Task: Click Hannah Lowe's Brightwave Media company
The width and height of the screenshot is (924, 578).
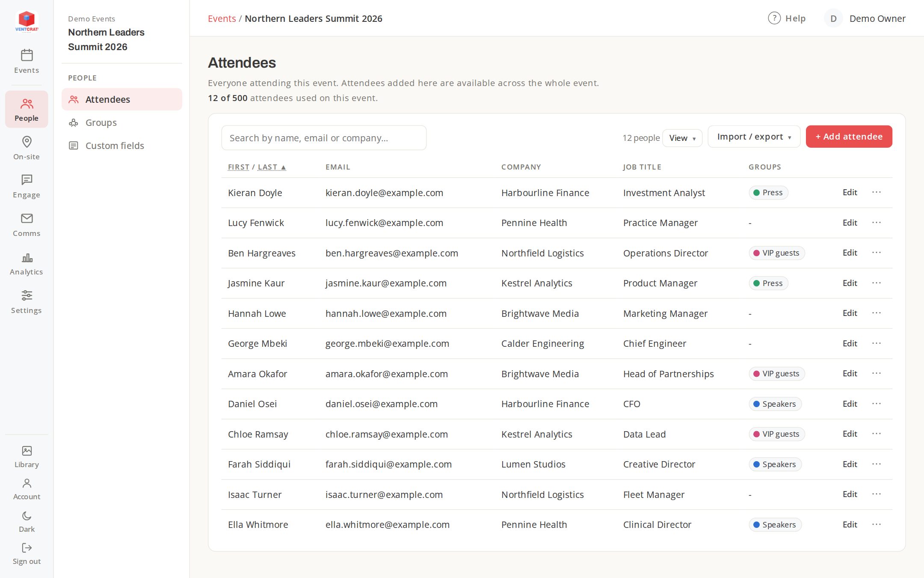Action: (x=540, y=313)
